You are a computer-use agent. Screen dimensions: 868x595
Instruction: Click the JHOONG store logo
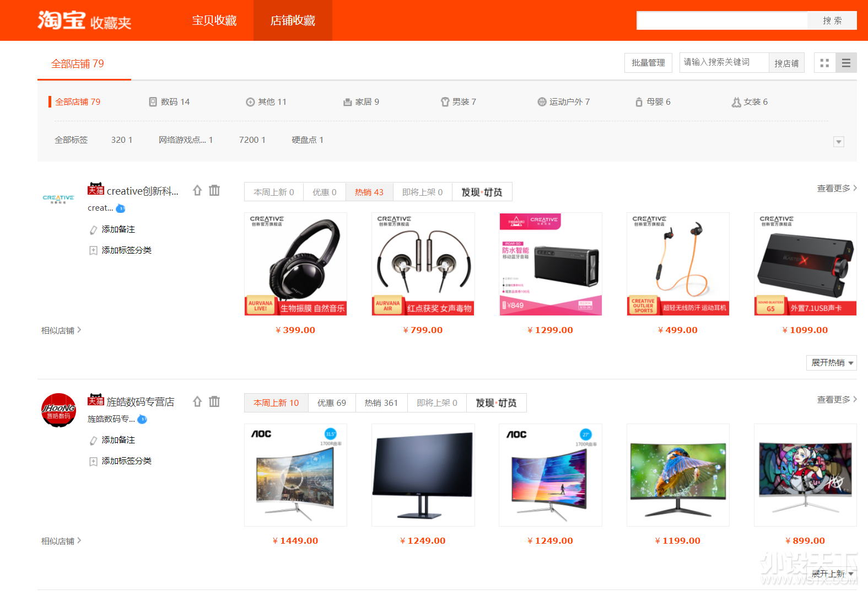coord(58,410)
